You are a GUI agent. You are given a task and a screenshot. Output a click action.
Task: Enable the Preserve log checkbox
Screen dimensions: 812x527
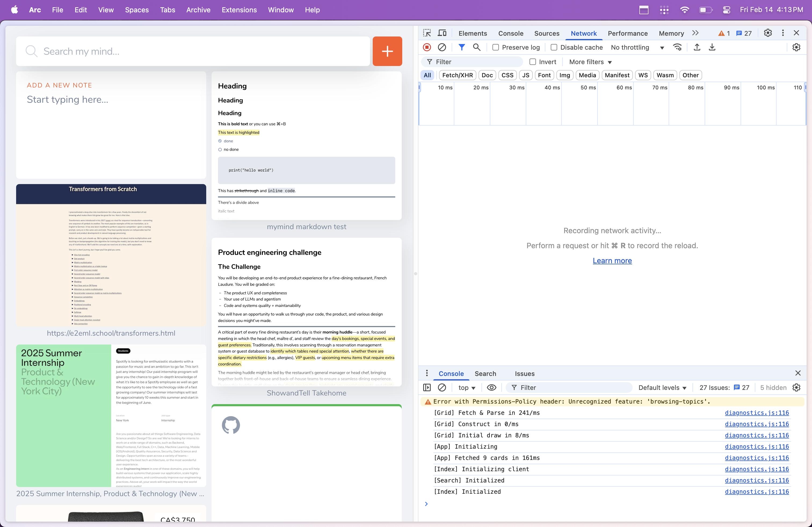[x=495, y=47]
